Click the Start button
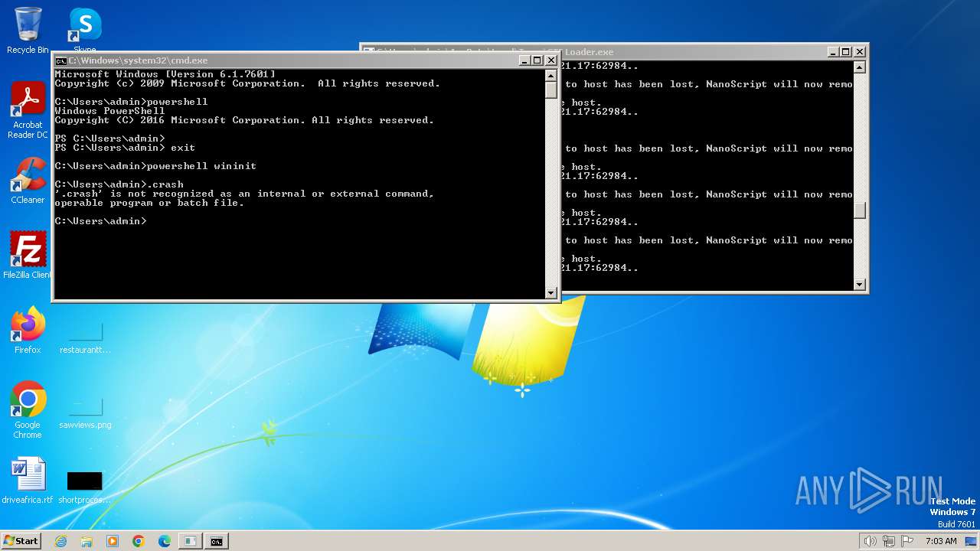The image size is (980, 551). point(21,541)
